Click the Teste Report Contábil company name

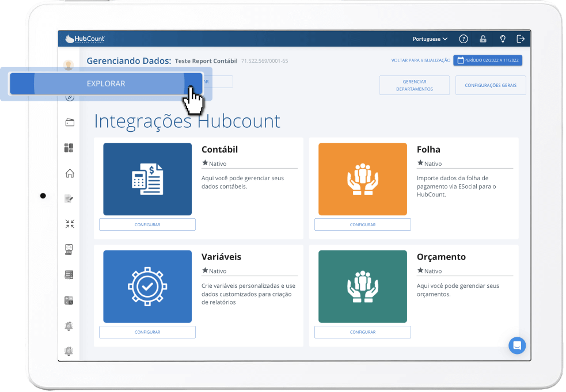click(x=206, y=61)
